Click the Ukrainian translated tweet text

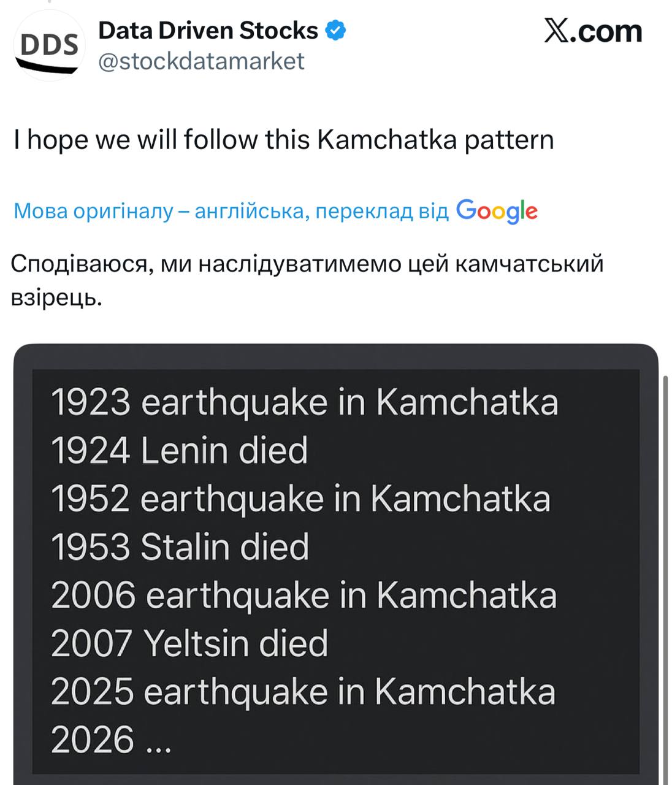click(307, 264)
